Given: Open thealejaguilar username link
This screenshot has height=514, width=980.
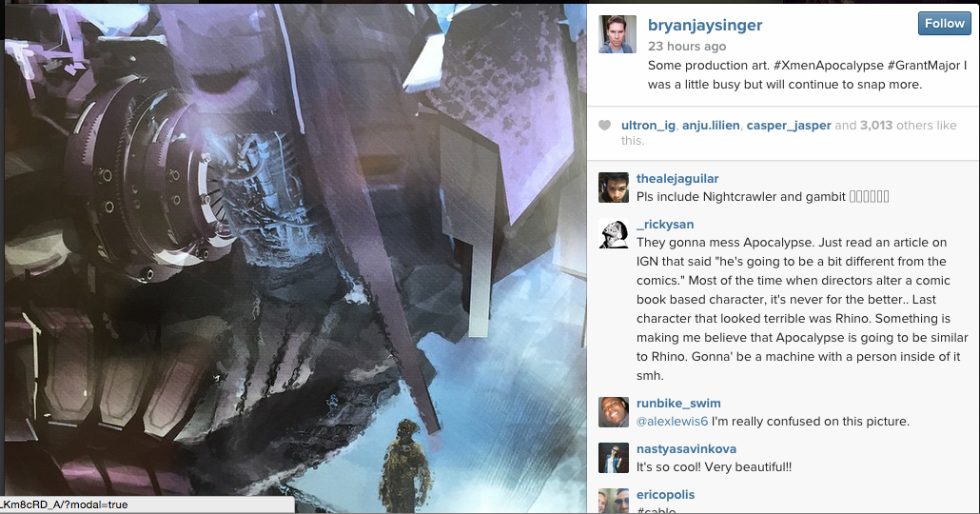Looking at the screenshot, I should coord(677,179).
